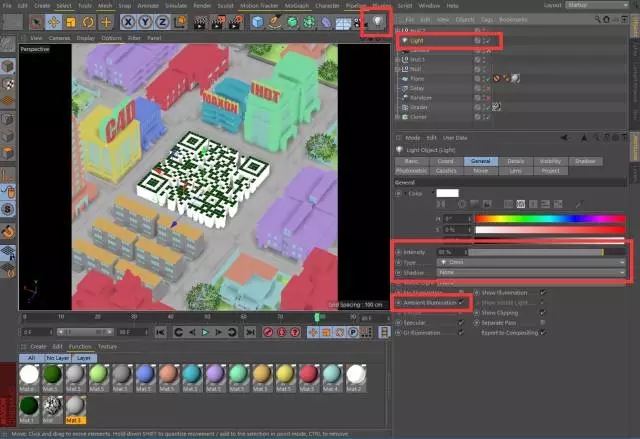Enable the Ambient Illumination checkbox

(461, 302)
